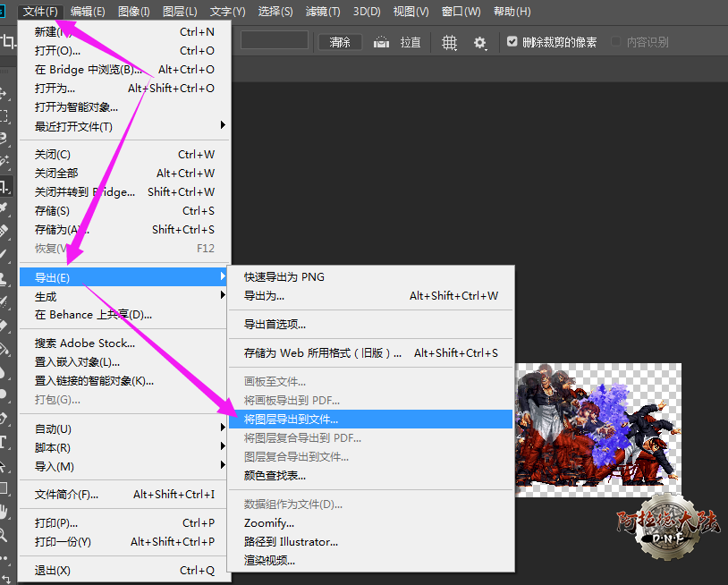
Task: Select the Zoom magnifier tool
Action: (x=5, y=535)
